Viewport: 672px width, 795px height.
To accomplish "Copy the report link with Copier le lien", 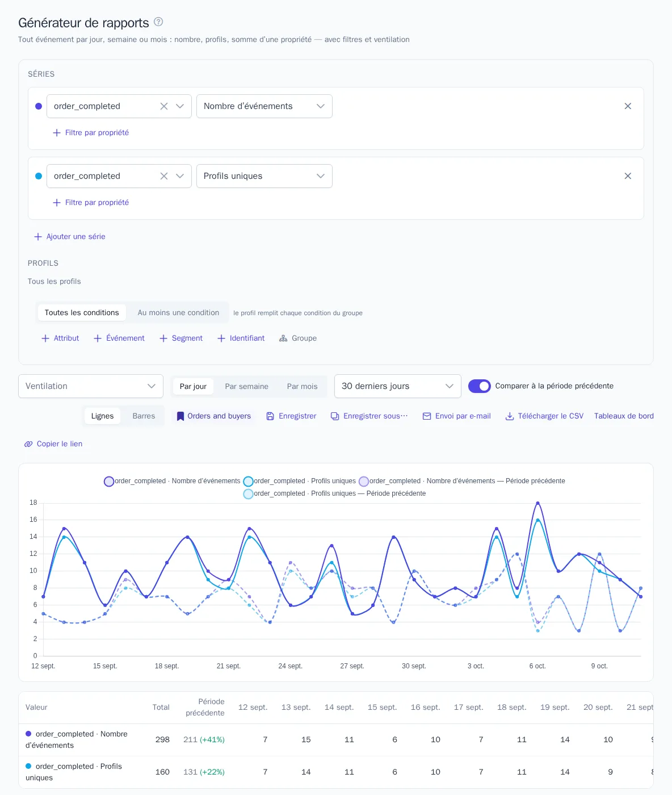I will click(53, 444).
